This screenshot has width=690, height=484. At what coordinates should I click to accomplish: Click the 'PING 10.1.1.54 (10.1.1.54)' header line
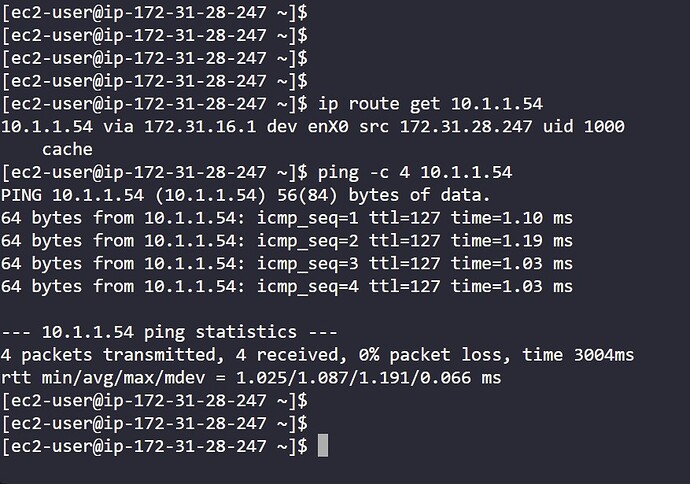click(x=134, y=195)
